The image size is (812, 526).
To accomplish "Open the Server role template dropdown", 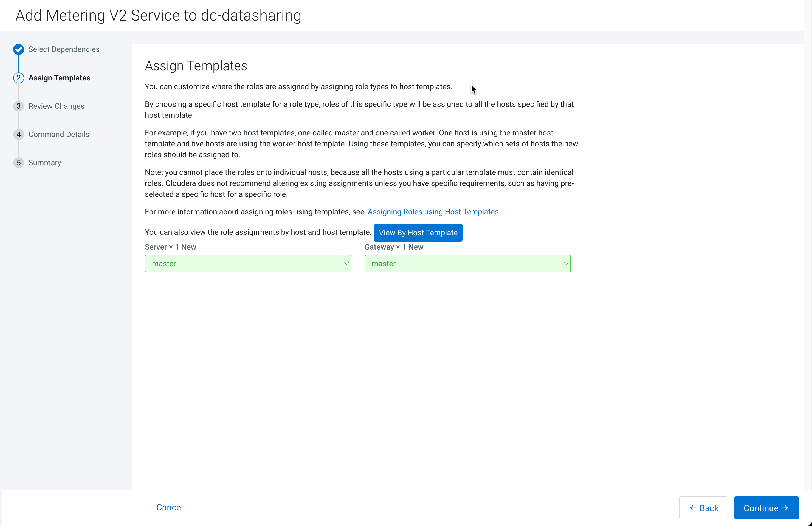I will [x=247, y=264].
